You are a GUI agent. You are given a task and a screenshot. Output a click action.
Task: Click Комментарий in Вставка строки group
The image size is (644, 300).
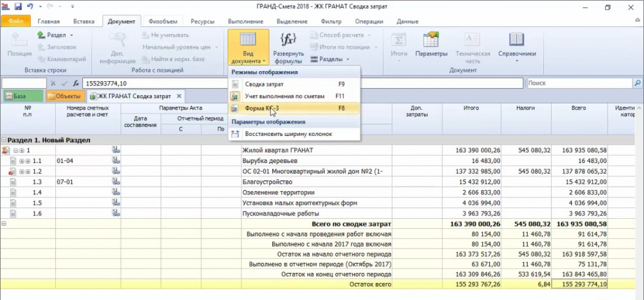click(62, 59)
